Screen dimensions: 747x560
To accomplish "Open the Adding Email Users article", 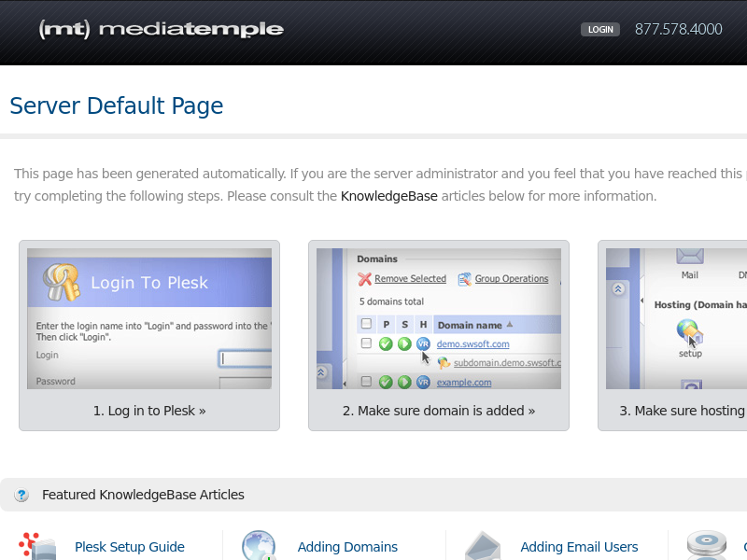I will tap(579, 547).
